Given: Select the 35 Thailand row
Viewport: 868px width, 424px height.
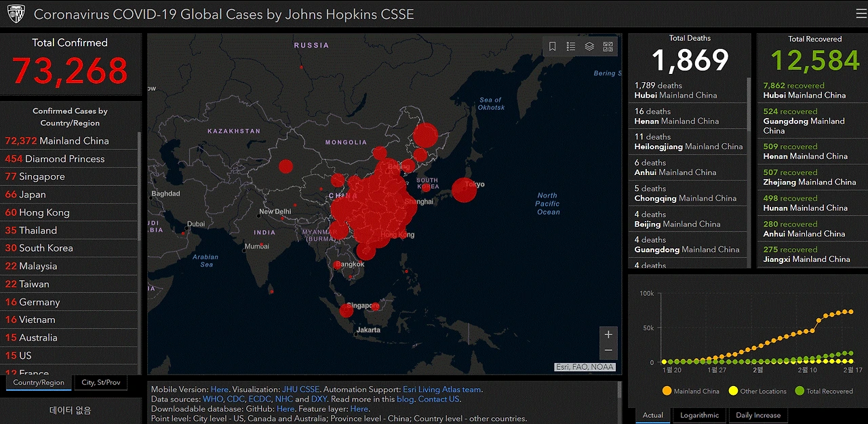Looking at the screenshot, I should click(69, 231).
